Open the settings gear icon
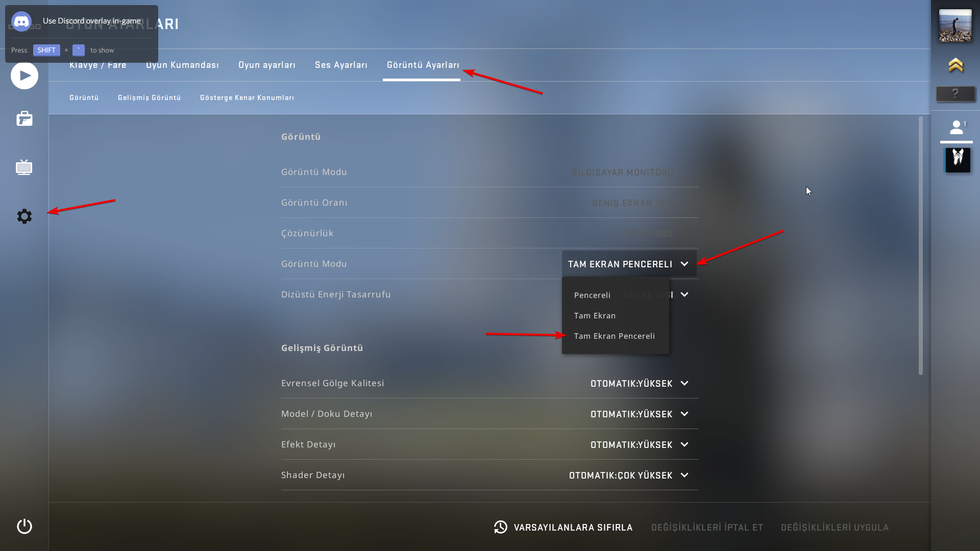980x551 pixels. pyautogui.click(x=24, y=216)
